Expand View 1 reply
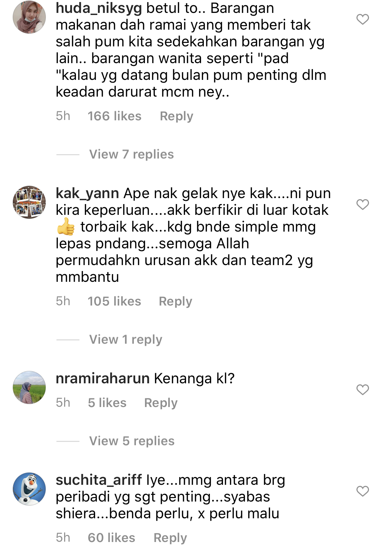 [x=126, y=339]
